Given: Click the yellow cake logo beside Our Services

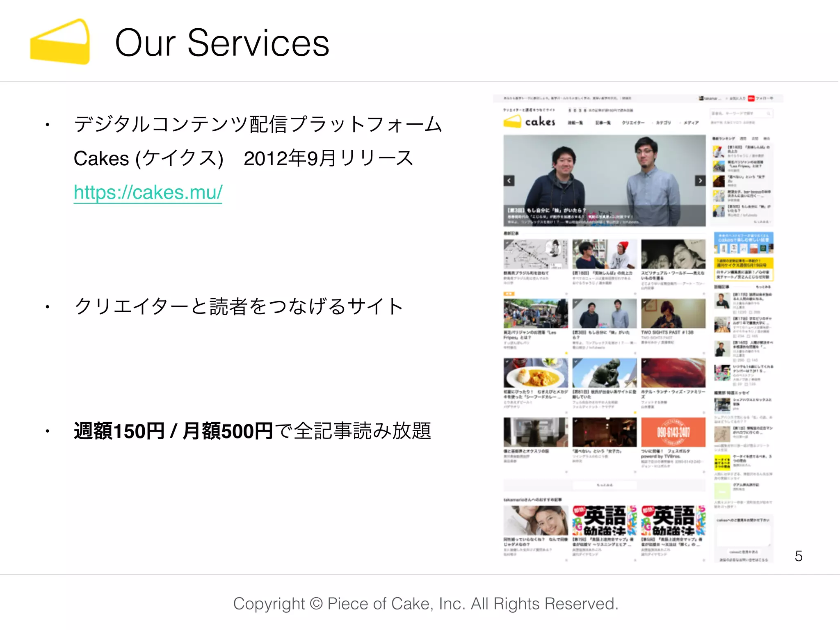Looking at the screenshot, I should click(60, 41).
